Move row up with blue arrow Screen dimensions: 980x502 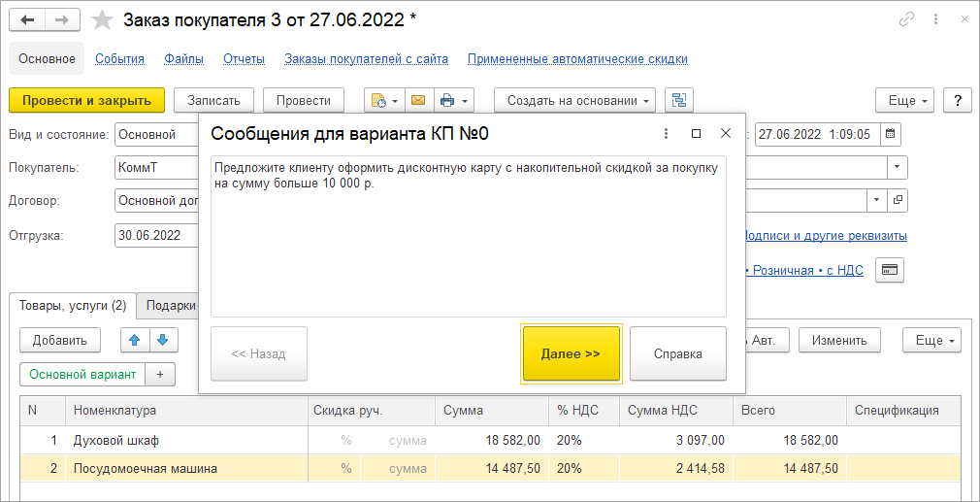tap(134, 340)
